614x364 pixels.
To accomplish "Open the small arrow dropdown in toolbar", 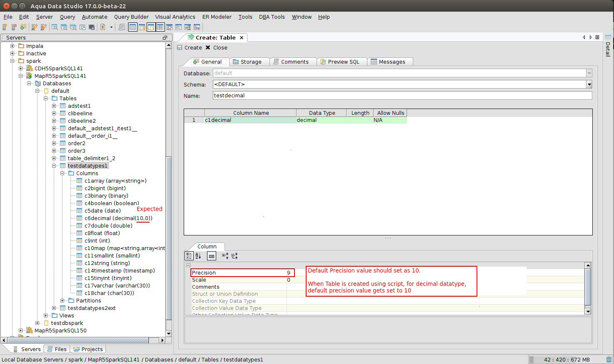I will pos(111,27).
